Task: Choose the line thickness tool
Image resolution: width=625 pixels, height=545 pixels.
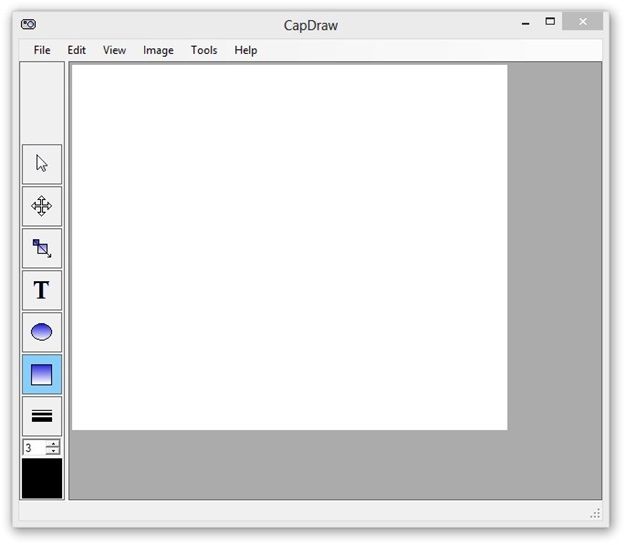Action: point(42,416)
